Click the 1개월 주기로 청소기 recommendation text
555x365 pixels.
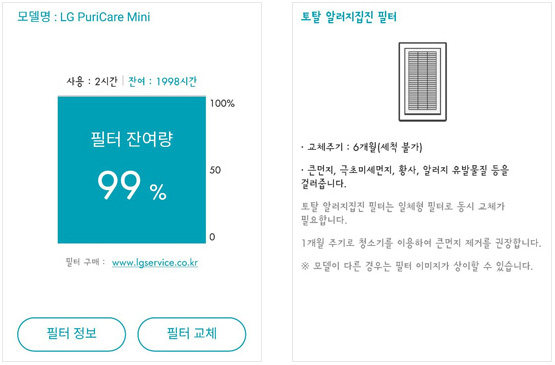[x=421, y=243]
